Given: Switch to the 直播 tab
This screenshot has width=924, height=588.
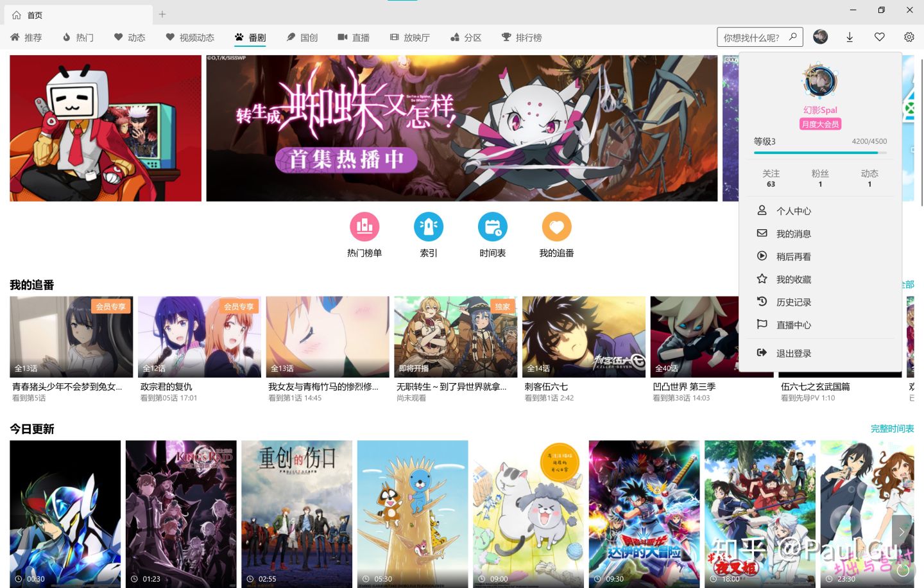Looking at the screenshot, I should (354, 37).
